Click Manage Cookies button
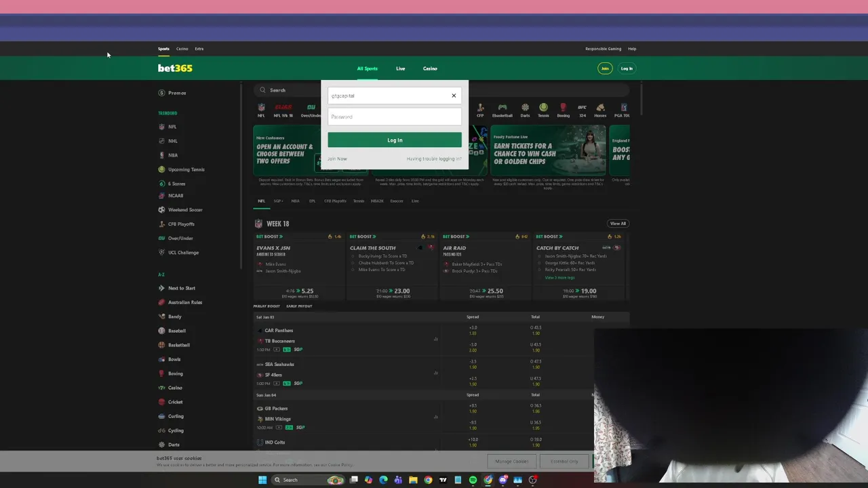This screenshot has width=868, height=488. tap(511, 462)
